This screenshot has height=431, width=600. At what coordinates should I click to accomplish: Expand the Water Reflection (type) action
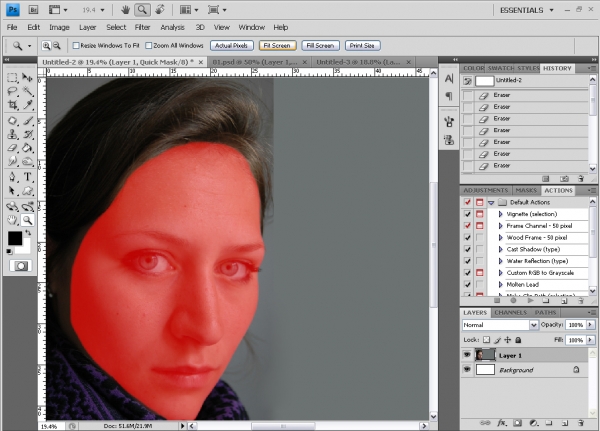[x=501, y=261]
